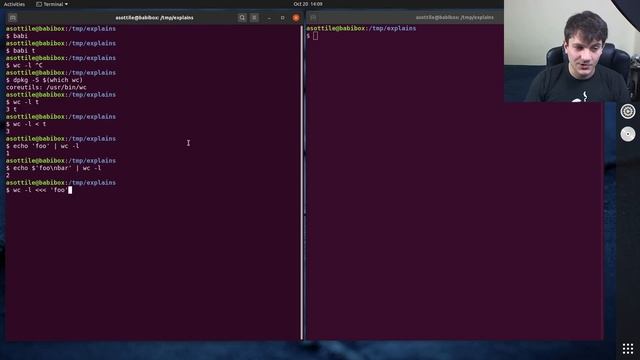Open the clock showing Oct 20 14:09
Image resolution: width=640 pixels, height=360 pixels.
pos(308,4)
